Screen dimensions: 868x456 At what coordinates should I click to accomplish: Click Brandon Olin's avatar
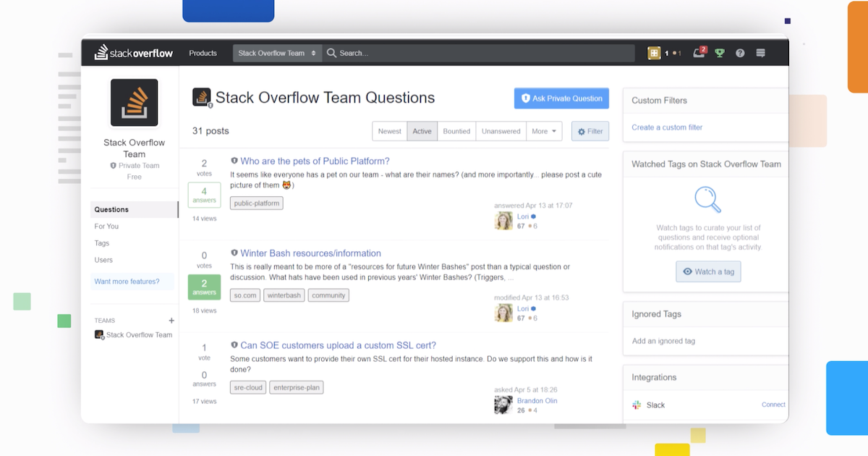point(503,405)
